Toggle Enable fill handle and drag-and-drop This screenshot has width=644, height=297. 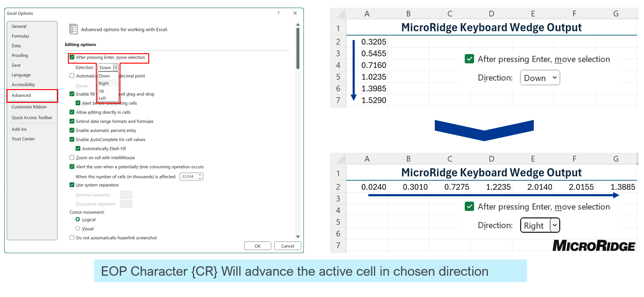pyautogui.click(x=72, y=94)
